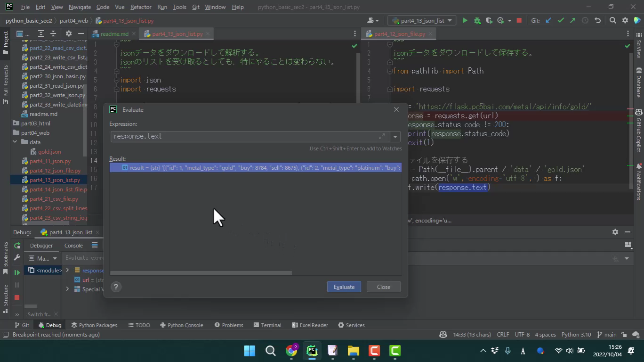
Task: Collapse the data folder in project tree
Action: pyautogui.click(x=15, y=142)
